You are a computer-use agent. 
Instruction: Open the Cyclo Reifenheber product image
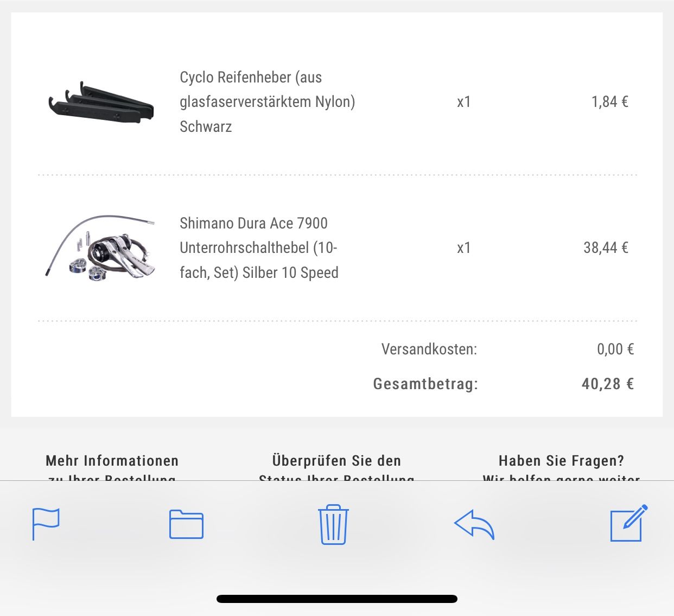(101, 103)
